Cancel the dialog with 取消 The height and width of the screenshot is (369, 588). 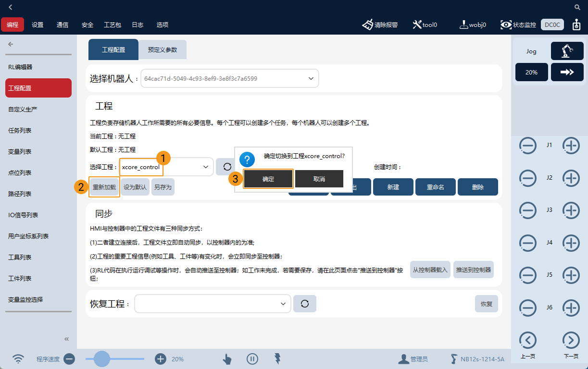coord(319,179)
